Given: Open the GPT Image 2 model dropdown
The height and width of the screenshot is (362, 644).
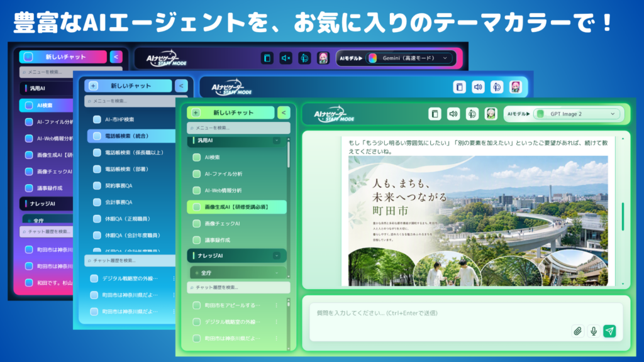Looking at the screenshot, I should point(577,114).
